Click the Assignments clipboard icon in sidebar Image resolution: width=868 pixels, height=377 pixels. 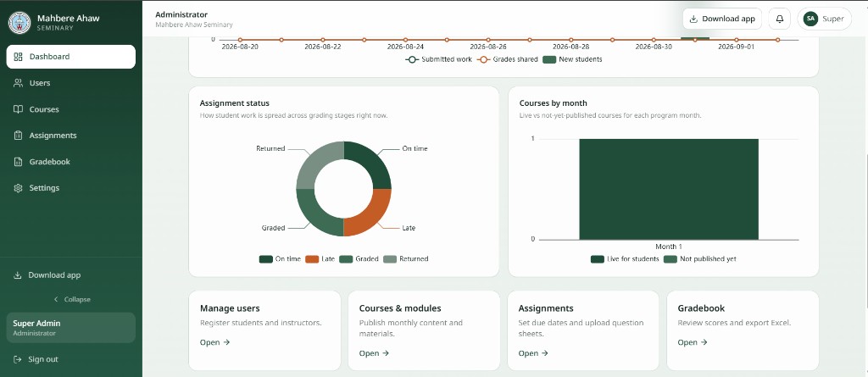point(19,135)
